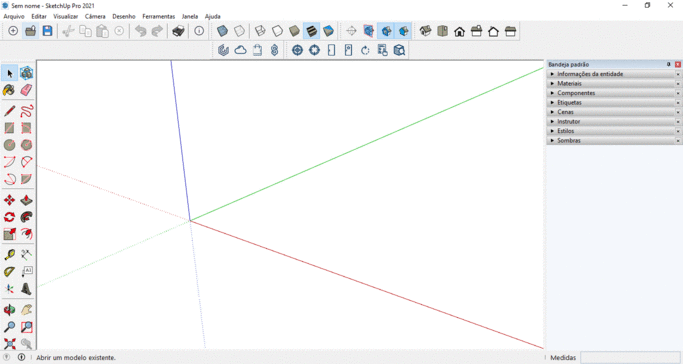Switch to the Iso standard view
Image resolution: width=683 pixels, height=364 pixels.
(426, 31)
